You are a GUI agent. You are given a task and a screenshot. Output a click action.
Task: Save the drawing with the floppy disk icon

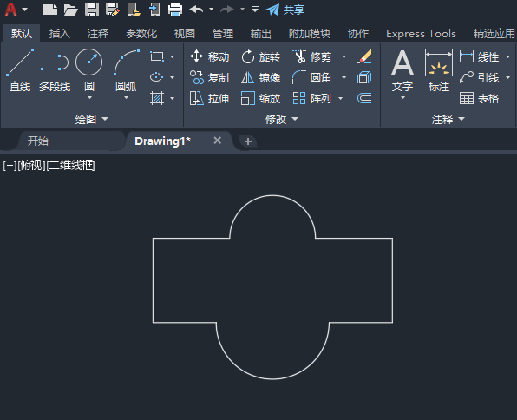coord(92,10)
